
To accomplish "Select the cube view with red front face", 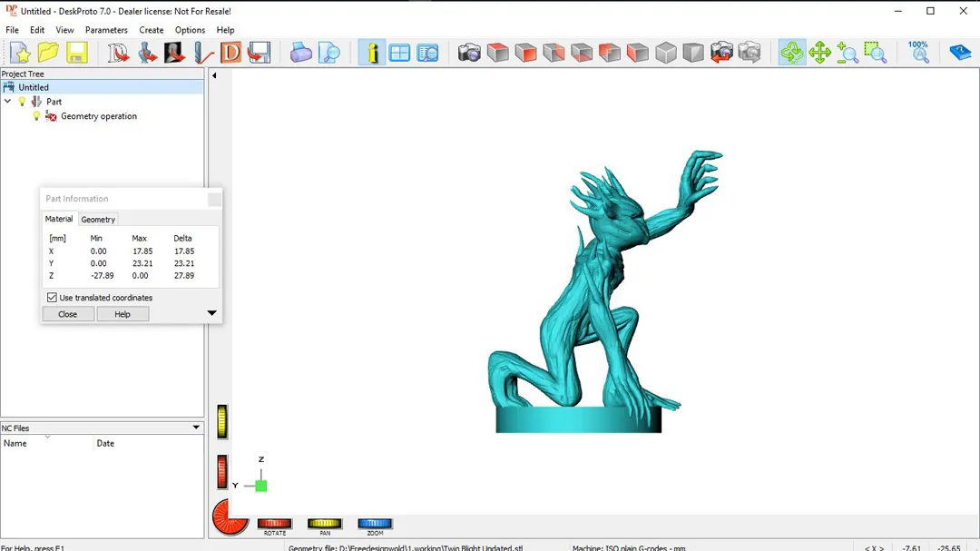I will click(525, 53).
